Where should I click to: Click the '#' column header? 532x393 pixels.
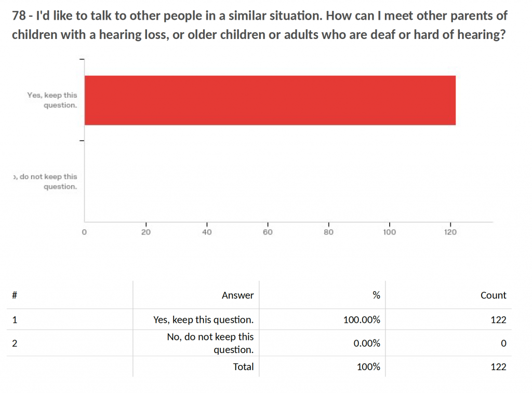point(15,295)
